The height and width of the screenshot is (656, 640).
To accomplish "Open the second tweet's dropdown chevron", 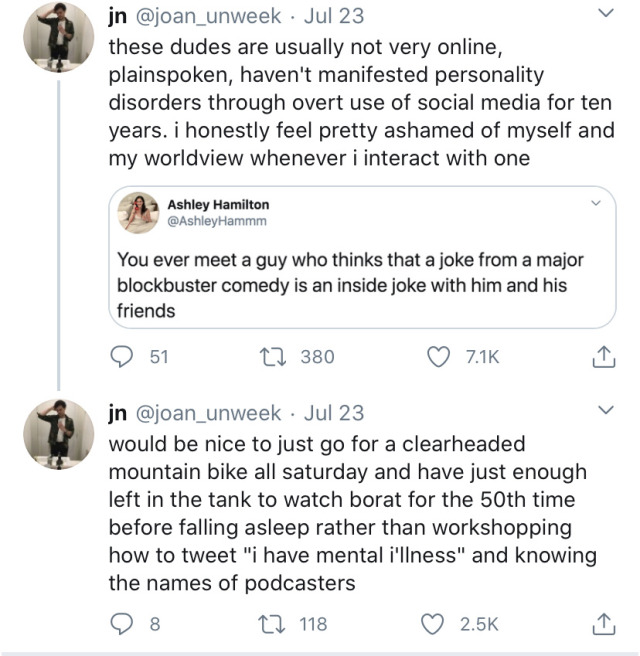I will 603,411.
